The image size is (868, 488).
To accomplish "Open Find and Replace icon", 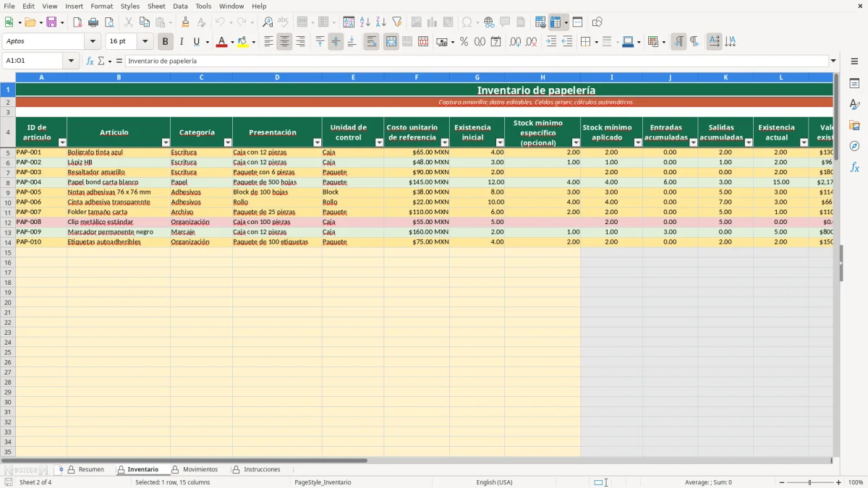I will 268,22.
